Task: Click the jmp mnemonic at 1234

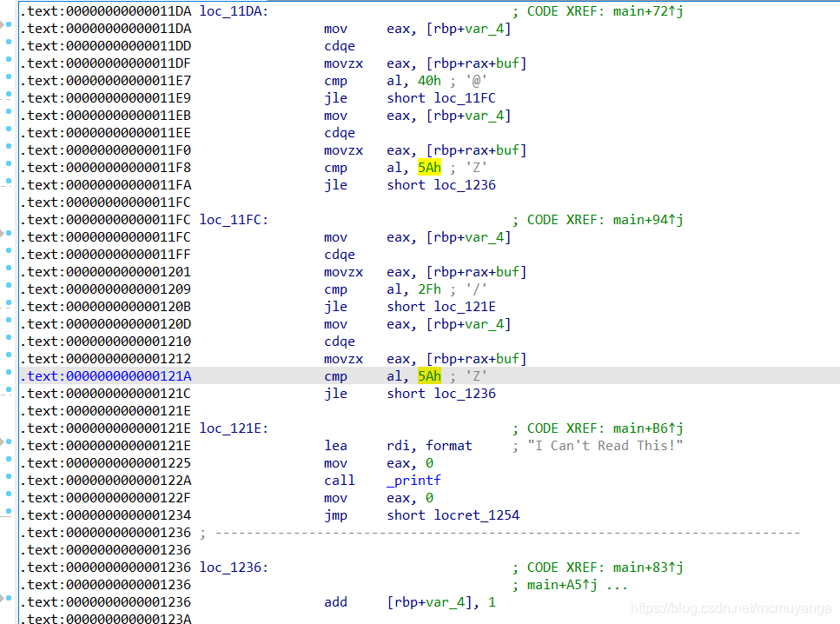Action: click(336, 515)
